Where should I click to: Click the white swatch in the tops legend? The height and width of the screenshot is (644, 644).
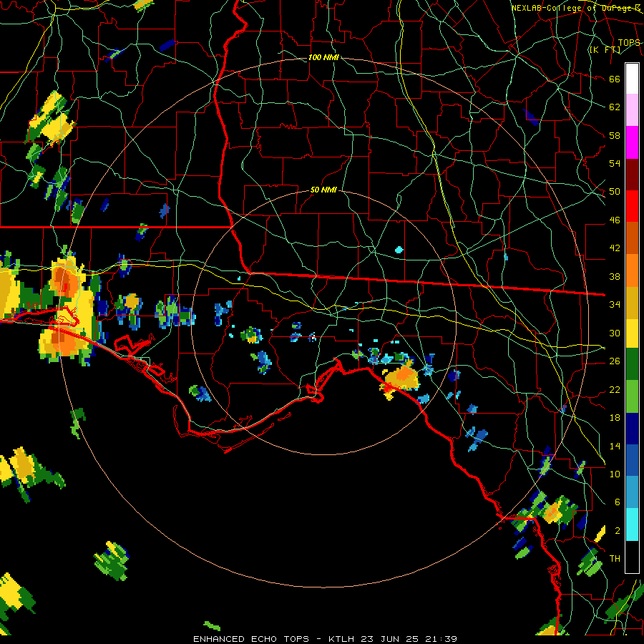point(632,79)
